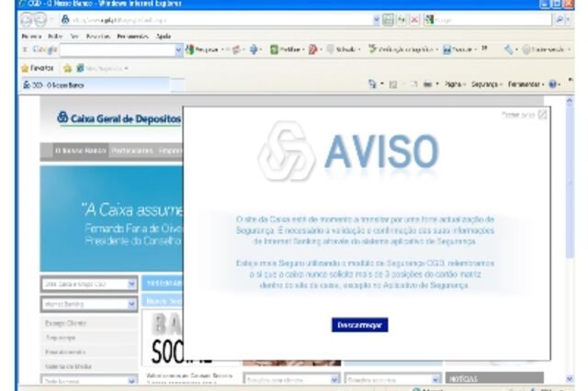Click the BALANÇO SOCIAL banner thumbnail
Screen dimensions: 588x391
tap(162, 337)
